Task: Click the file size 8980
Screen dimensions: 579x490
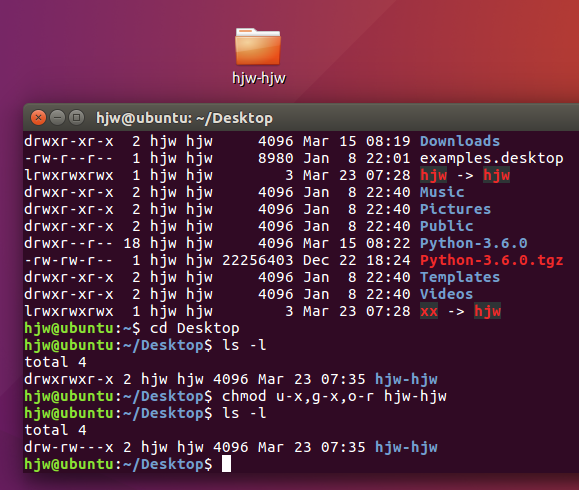Action: [x=275, y=158]
